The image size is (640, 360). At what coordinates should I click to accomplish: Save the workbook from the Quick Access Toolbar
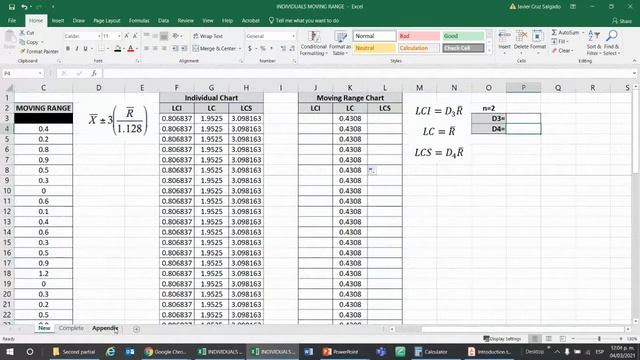(12, 7)
